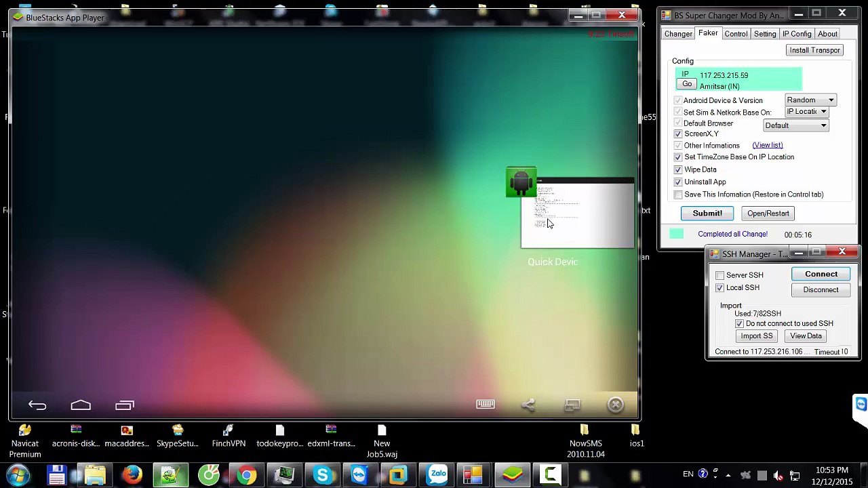Viewport: 868px width, 488px height.
Task: Toggle Do not connect to used SSH
Action: coord(739,324)
